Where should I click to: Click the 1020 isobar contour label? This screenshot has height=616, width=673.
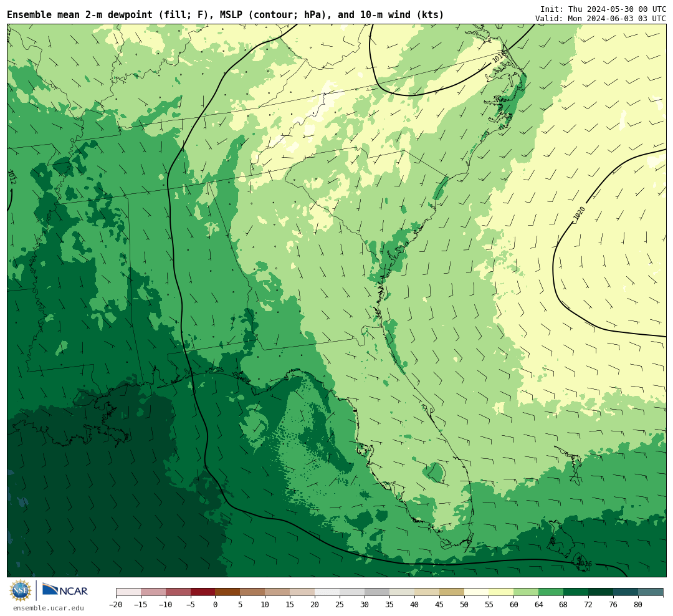tap(580, 214)
